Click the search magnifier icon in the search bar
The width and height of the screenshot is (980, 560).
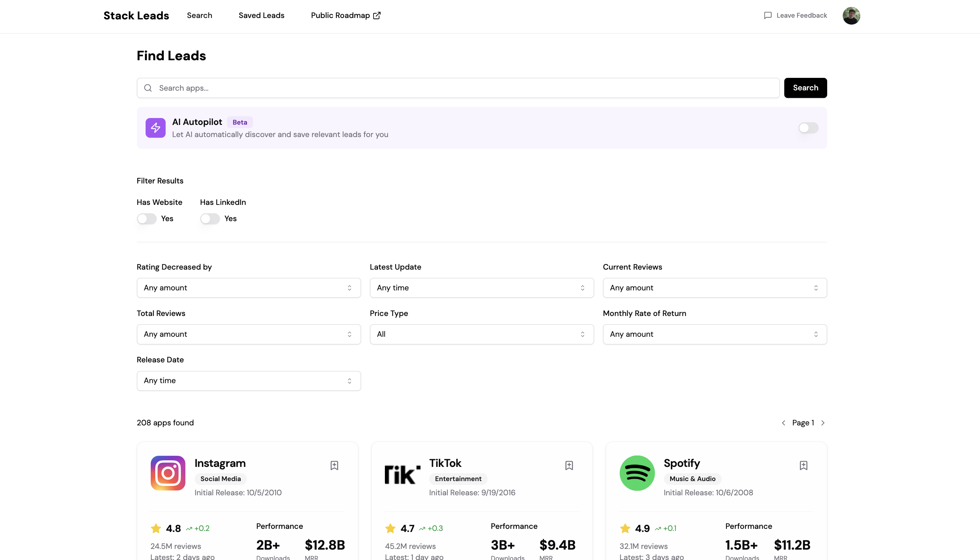(x=148, y=88)
